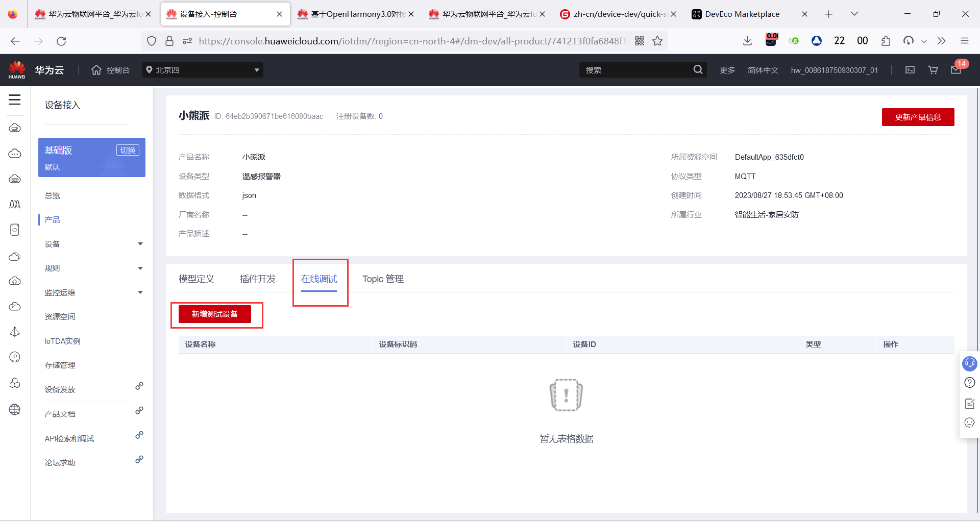Click the 搜索 search input field
Image resolution: width=980 pixels, height=522 pixels.
point(635,70)
